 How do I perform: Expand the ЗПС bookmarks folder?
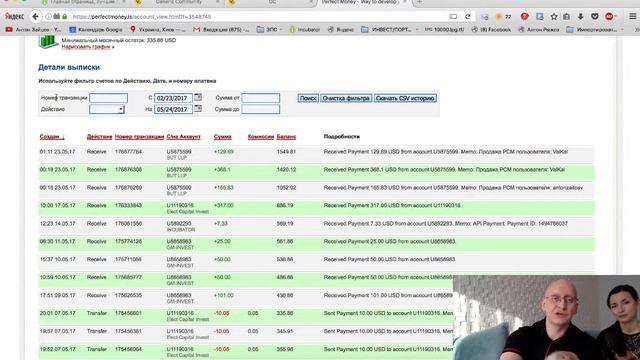(x=269, y=29)
